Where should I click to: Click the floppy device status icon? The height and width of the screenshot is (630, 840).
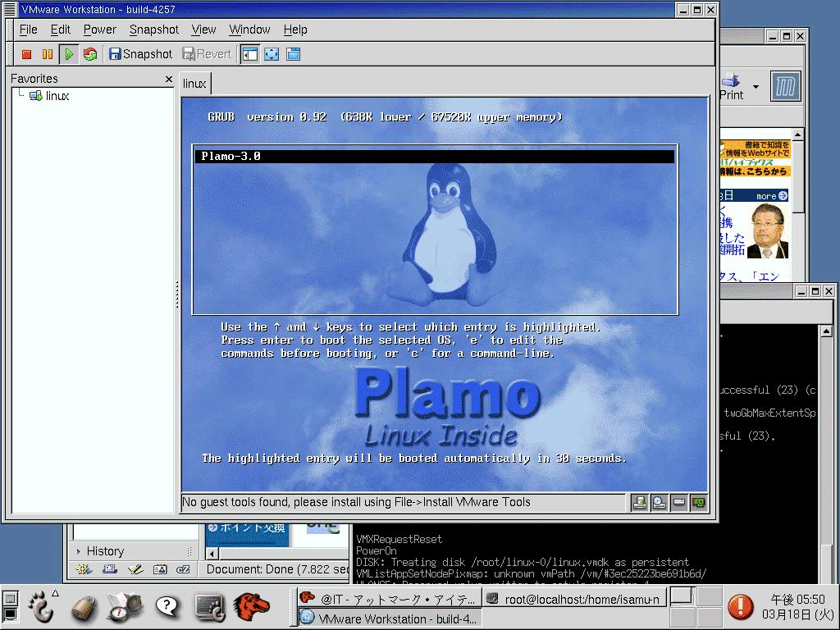point(640,503)
